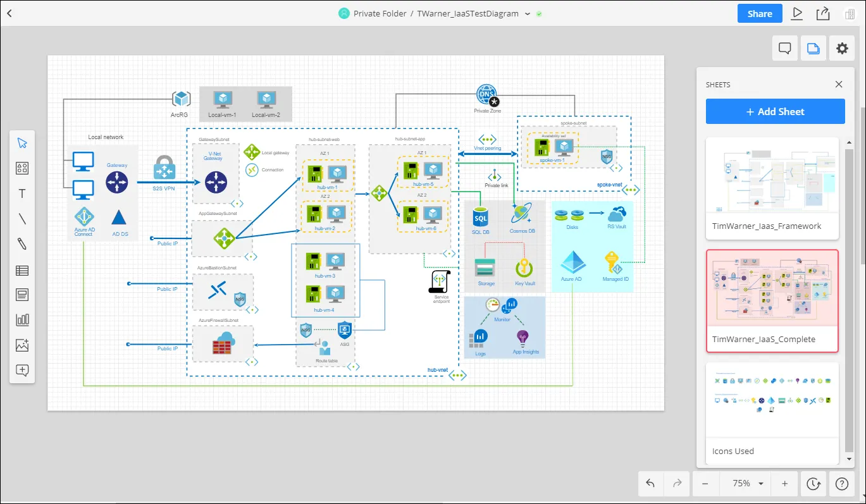
Task: Go back with top-left arrow
Action: click(x=9, y=13)
